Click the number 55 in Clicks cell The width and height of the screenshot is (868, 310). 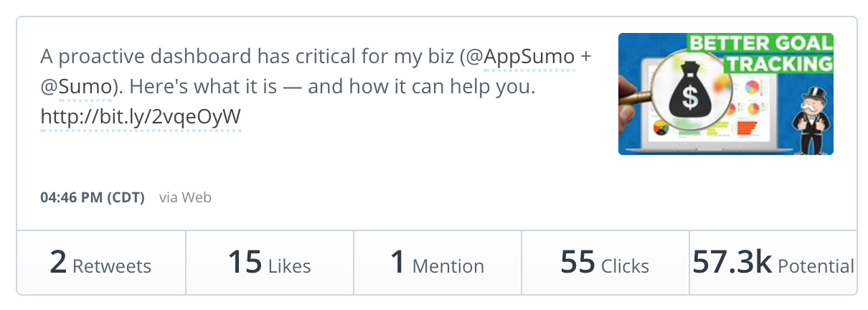[x=578, y=263]
